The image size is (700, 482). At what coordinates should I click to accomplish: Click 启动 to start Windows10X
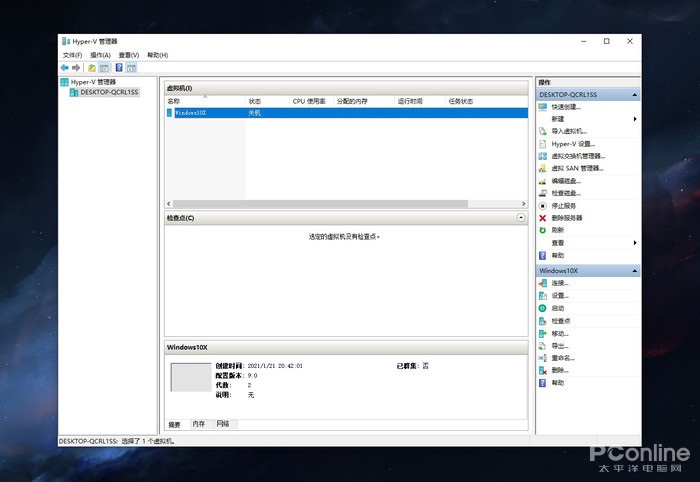click(x=558, y=308)
